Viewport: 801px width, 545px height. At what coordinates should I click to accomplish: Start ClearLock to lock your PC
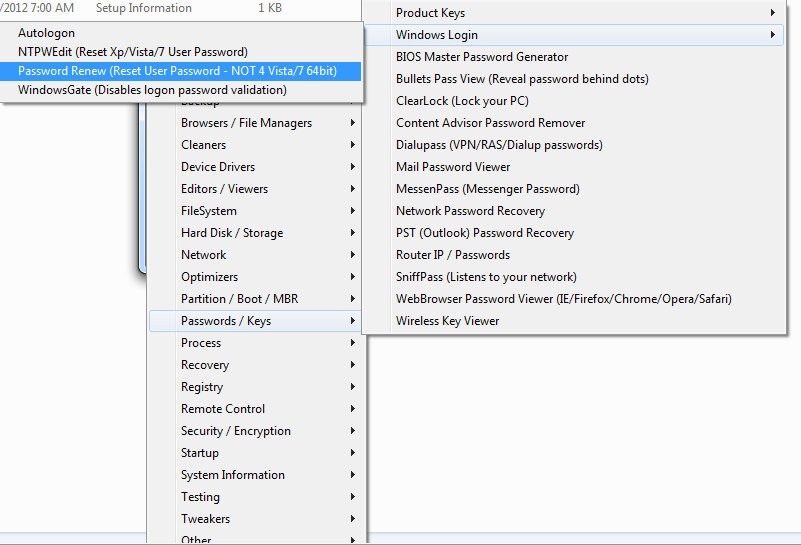tap(574, 101)
